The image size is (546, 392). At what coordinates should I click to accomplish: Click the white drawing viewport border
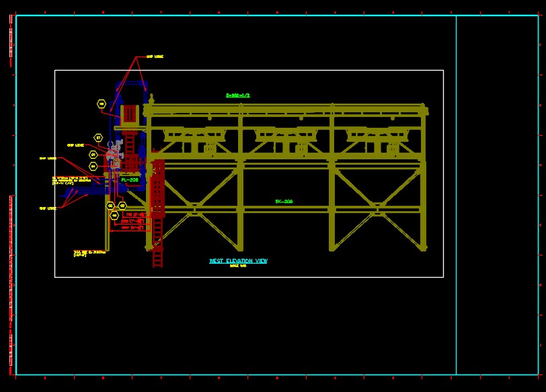pyautogui.click(x=249, y=69)
